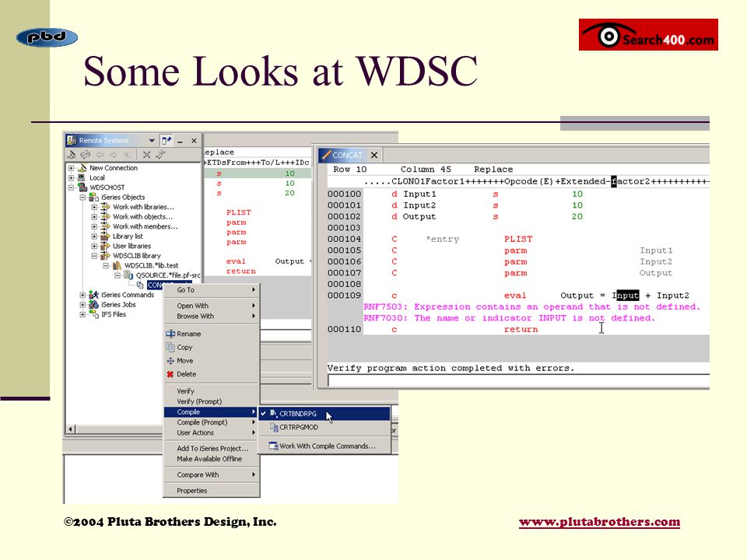
Task: Open the Open With submenu
Action: pos(212,306)
